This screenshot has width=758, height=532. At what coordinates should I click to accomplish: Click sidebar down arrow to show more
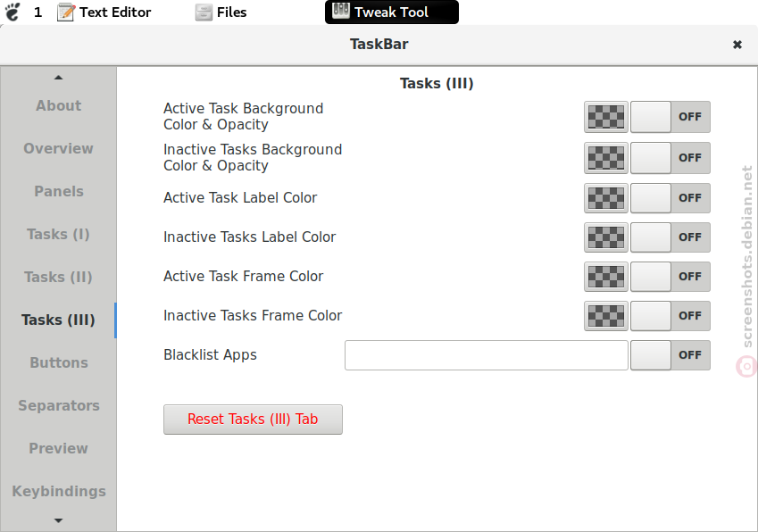pyautogui.click(x=59, y=521)
